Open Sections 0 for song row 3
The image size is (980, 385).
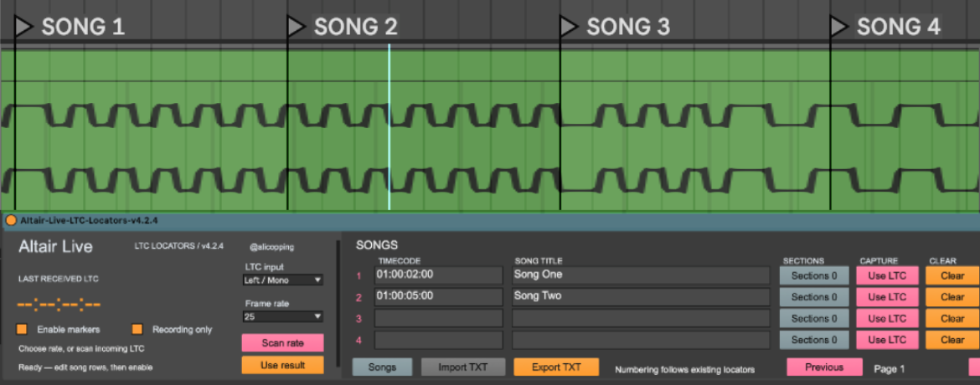click(x=814, y=319)
